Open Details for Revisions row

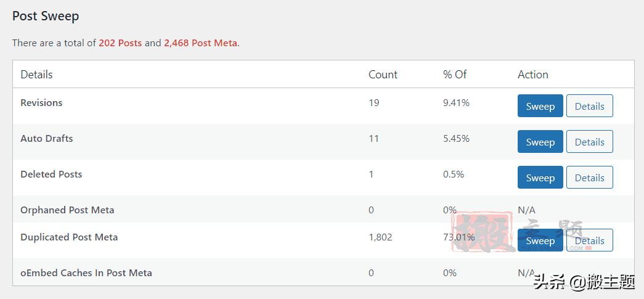point(589,106)
